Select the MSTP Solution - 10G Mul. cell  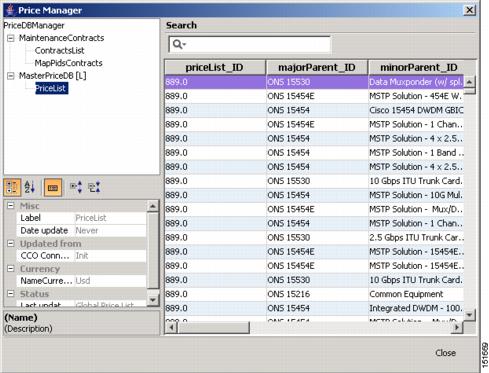pos(416,195)
